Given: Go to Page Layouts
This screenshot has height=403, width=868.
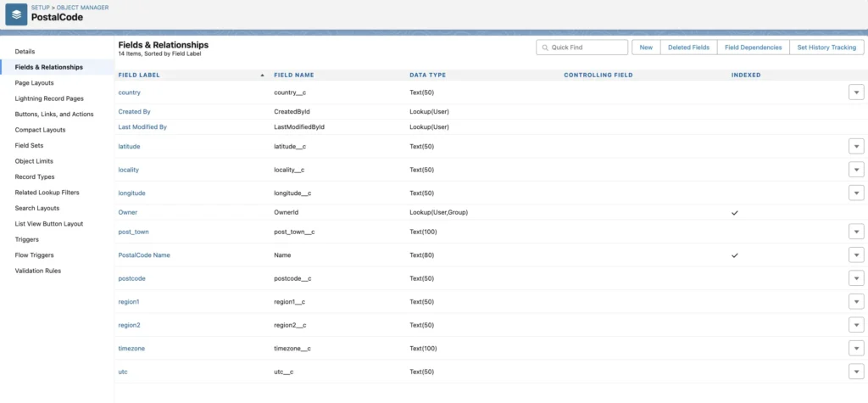Looking at the screenshot, I should point(34,82).
